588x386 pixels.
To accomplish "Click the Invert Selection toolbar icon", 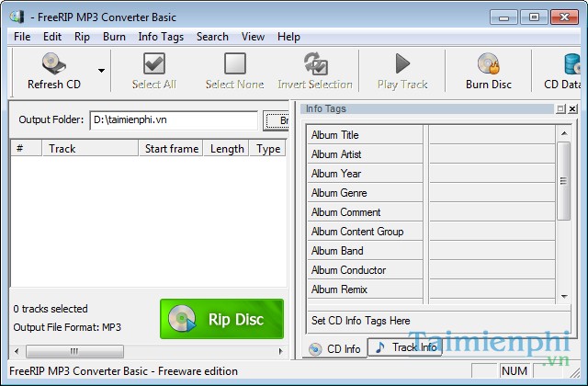I will pos(315,63).
